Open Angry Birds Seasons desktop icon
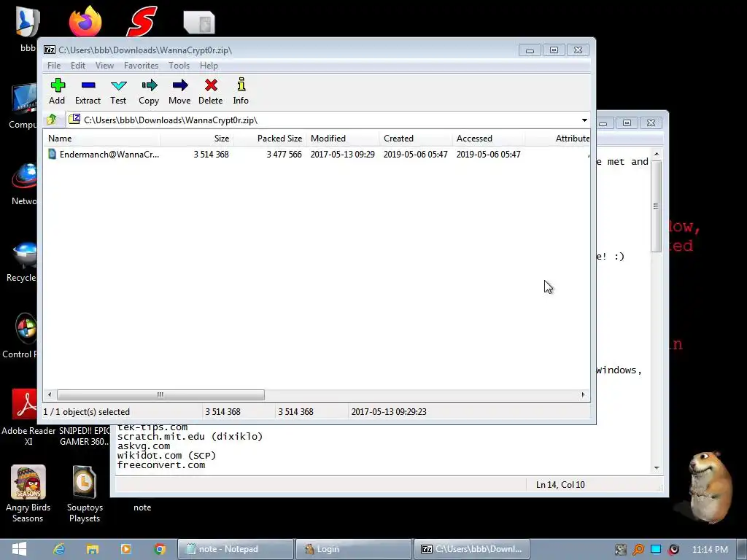Viewport: 747px width, 560px height. point(28,494)
